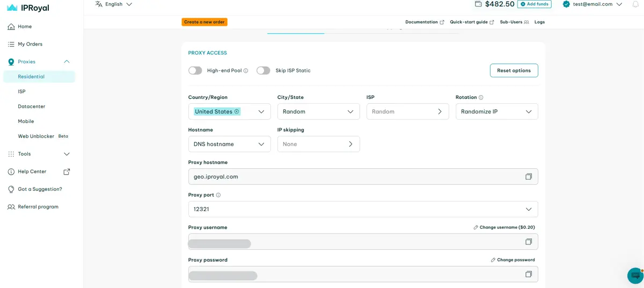
Task: Copy the proxy hostname geo.iproyal.com
Action: pyautogui.click(x=529, y=177)
